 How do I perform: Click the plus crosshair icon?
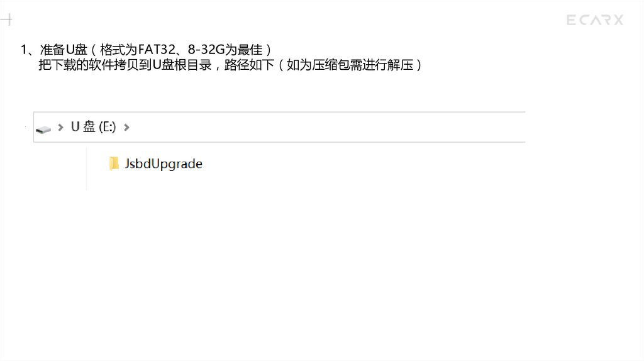point(6,19)
